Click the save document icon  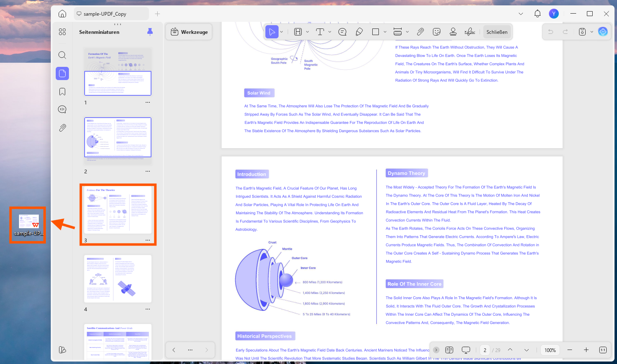click(582, 32)
